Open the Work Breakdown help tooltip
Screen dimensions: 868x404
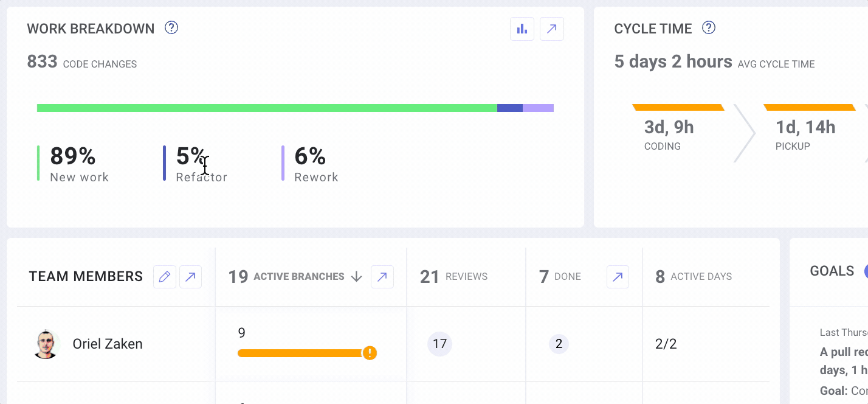(171, 28)
